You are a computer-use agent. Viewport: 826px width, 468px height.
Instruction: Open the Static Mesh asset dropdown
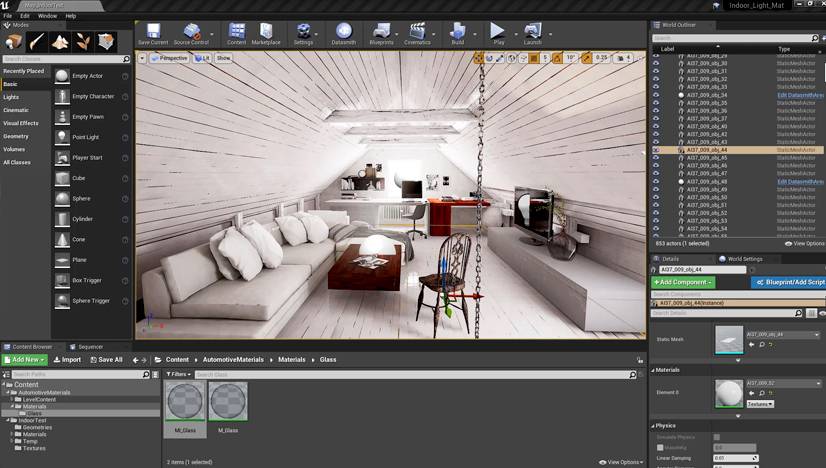coord(783,335)
